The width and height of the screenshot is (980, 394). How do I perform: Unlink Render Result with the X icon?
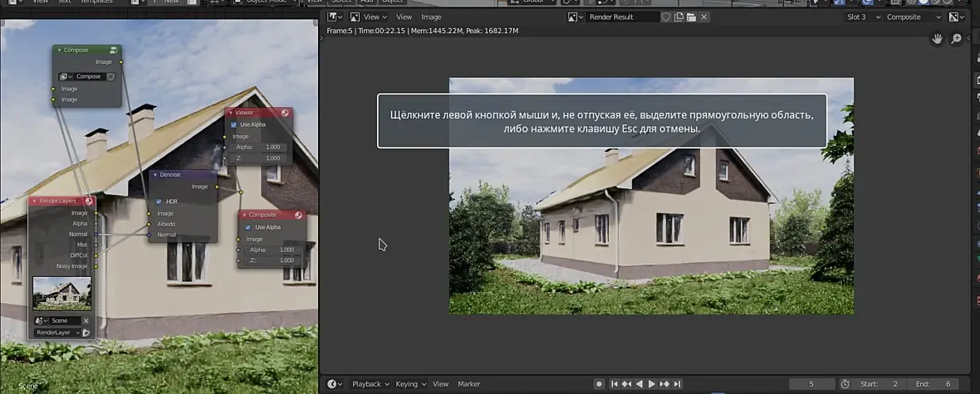coord(704,17)
